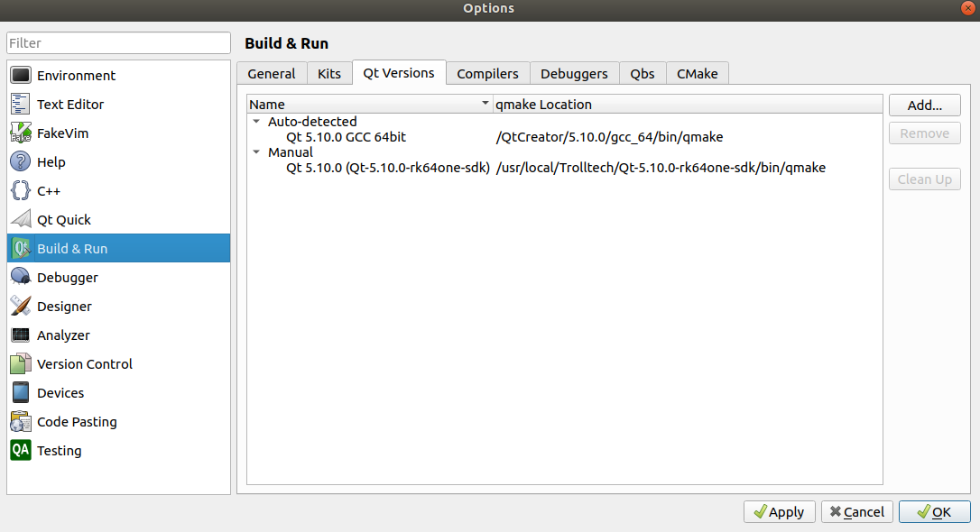This screenshot has height=532, width=980.
Task: Open FakeVim settings icon
Action: click(21, 133)
